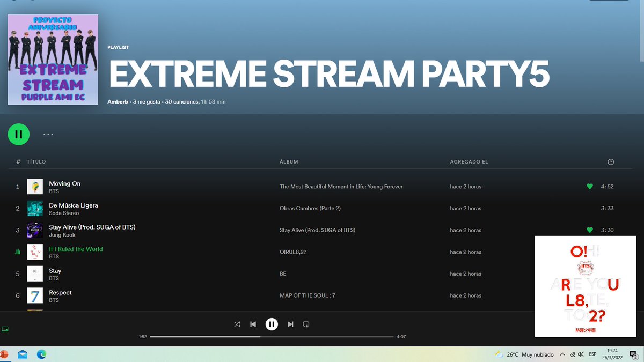
Task: Select the Respect track title
Action: point(60,292)
